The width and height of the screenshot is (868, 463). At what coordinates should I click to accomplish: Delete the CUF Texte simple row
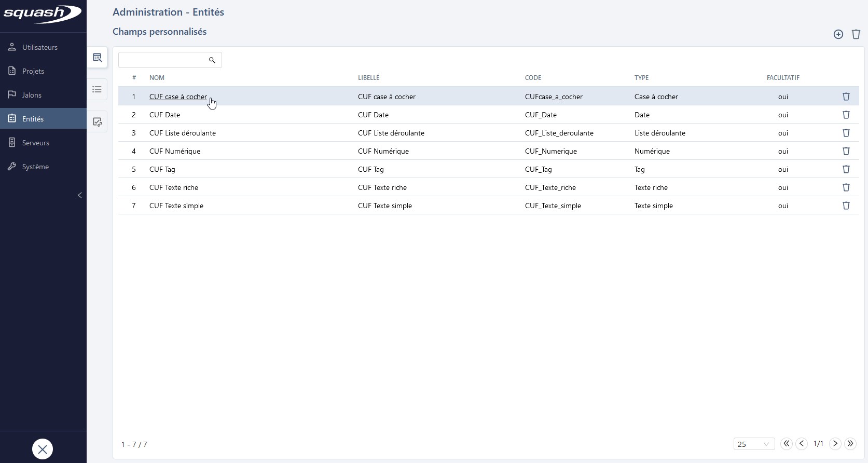(x=846, y=206)
